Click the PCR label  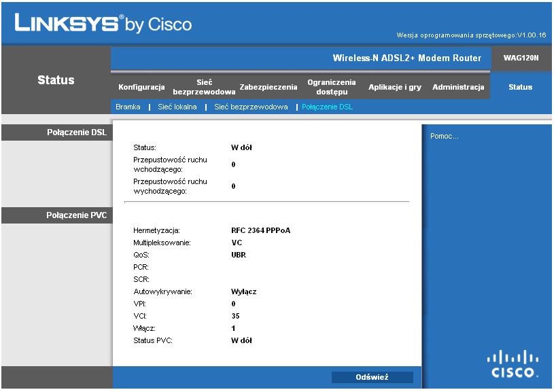pyautogui.click(x=141, y=267)
